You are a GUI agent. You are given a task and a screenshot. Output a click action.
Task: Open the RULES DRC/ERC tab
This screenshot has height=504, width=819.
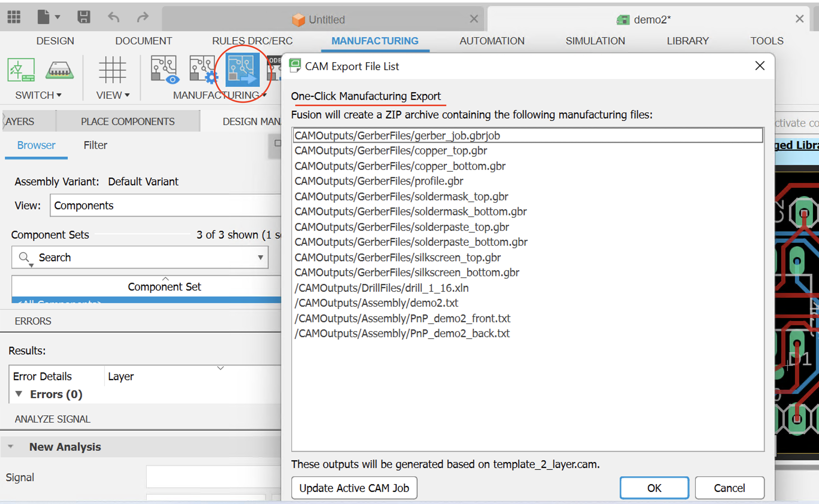(x=252, y=41)
